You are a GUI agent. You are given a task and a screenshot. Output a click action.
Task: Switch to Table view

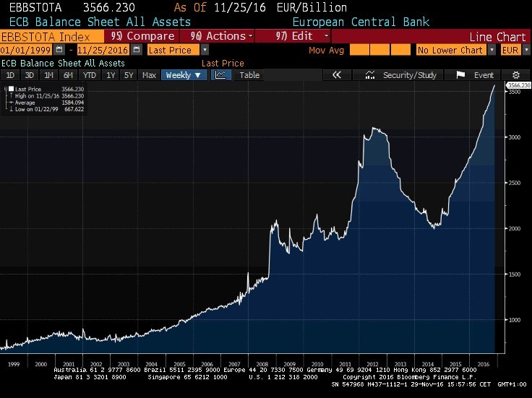(249, 75)
